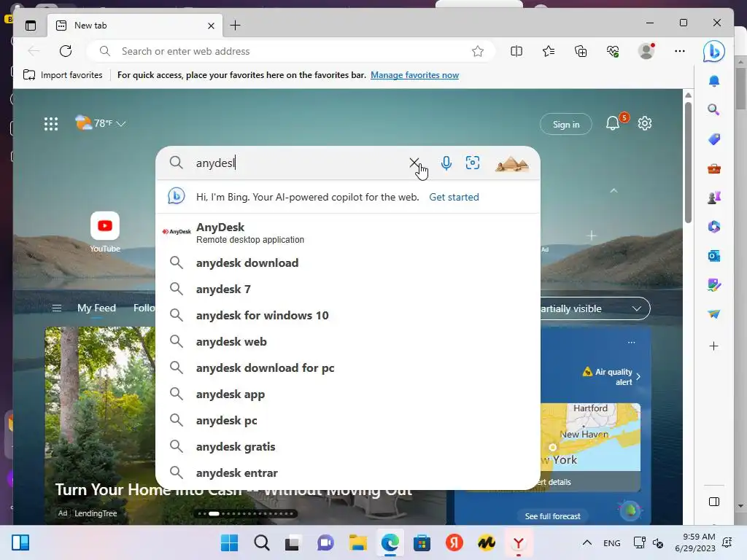
Task: Open sidebar search magnifier icon
Action: (713, 110)
